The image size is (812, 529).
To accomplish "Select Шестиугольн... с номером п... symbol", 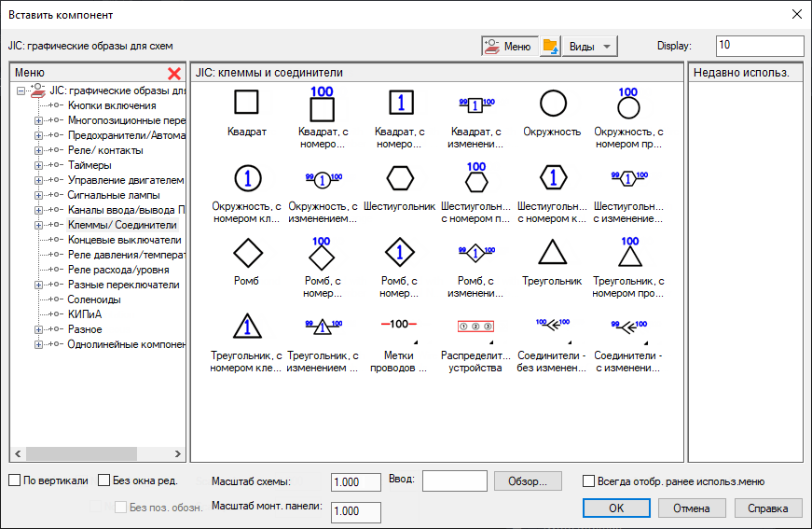I will [x=475, y=177].
